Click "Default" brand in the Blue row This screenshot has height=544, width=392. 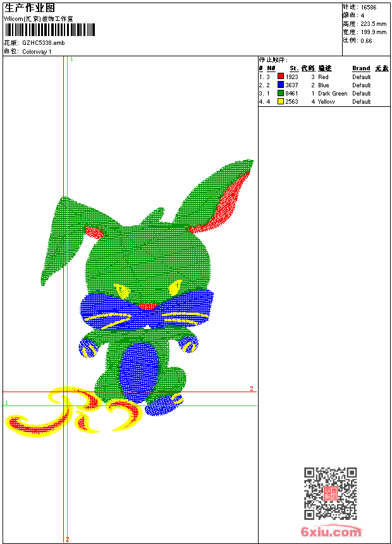362,85
